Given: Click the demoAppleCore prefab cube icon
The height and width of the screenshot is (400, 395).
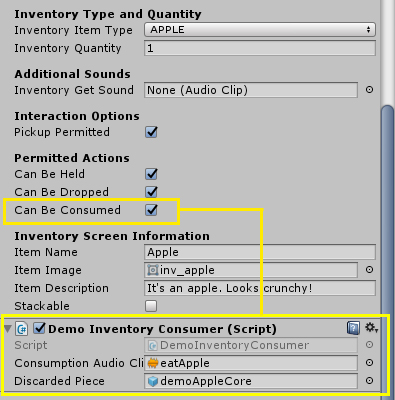Looking at the screenshot, I should [x=153, y=381].
